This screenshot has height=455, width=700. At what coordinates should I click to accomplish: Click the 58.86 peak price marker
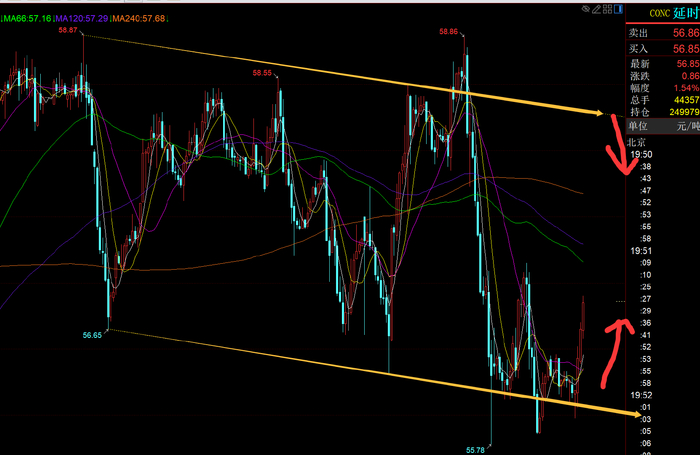coord(449,32)
